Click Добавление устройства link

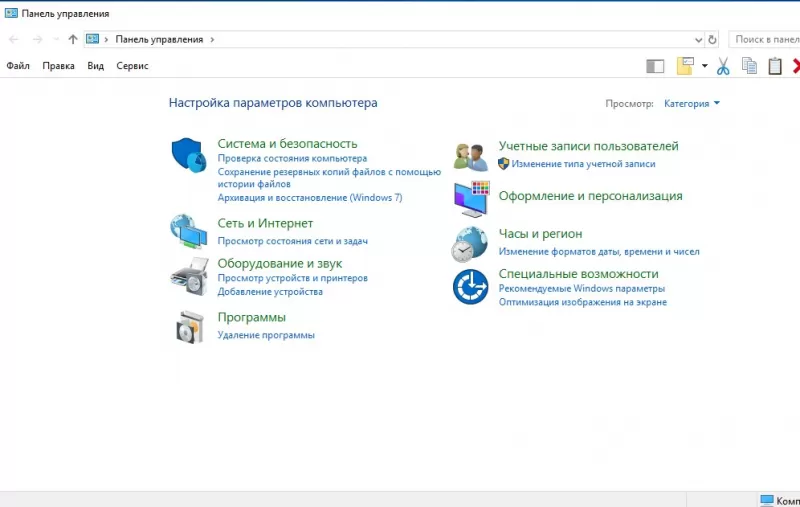pos(270,292)
